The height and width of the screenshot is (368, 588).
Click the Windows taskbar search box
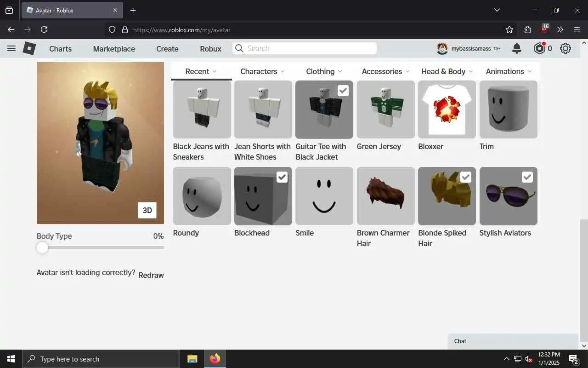click(101, 359)
